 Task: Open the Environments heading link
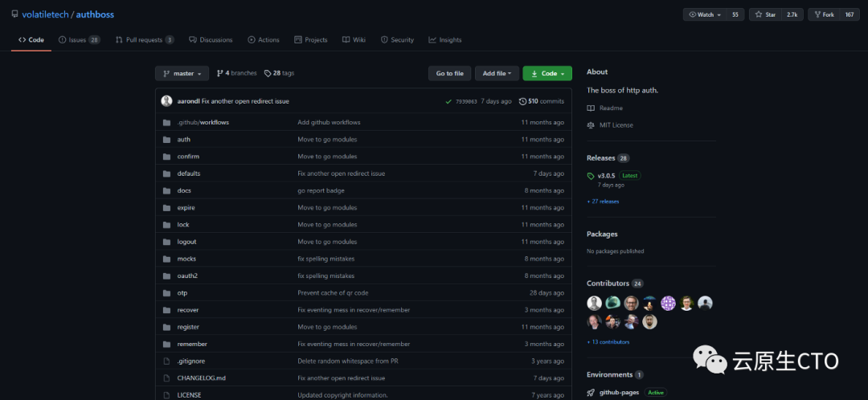(x=615, y=374)
